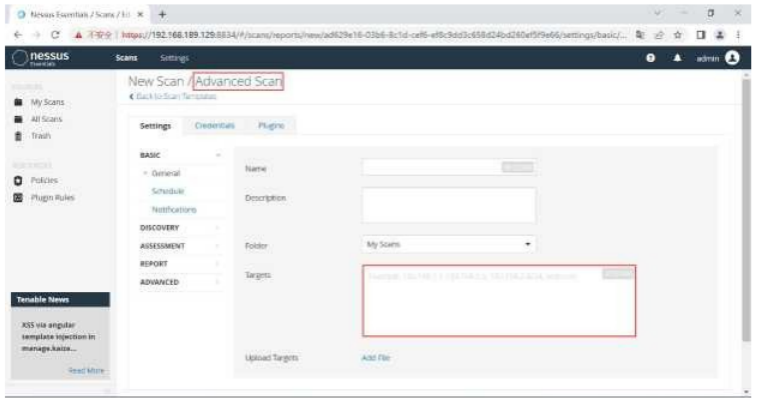Click the page vertical scrollbar
769x409 pixels.
click(746, 210)
